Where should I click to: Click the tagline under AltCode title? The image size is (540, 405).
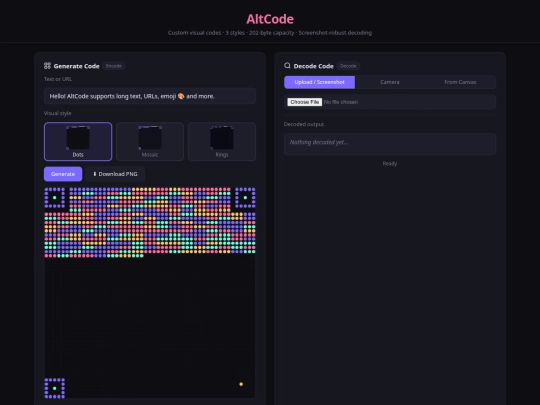[x=270, y=33]
